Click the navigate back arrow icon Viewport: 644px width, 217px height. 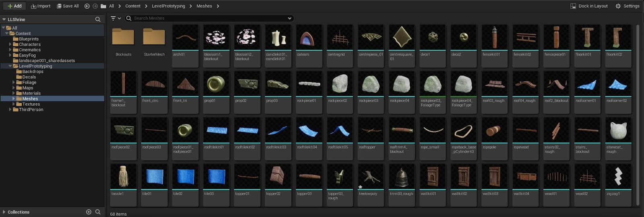click(x=87, y=6)
